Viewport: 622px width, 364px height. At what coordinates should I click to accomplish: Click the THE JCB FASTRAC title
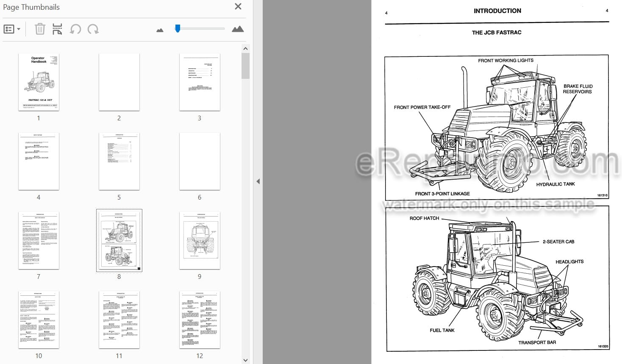[x=497, y=33]
